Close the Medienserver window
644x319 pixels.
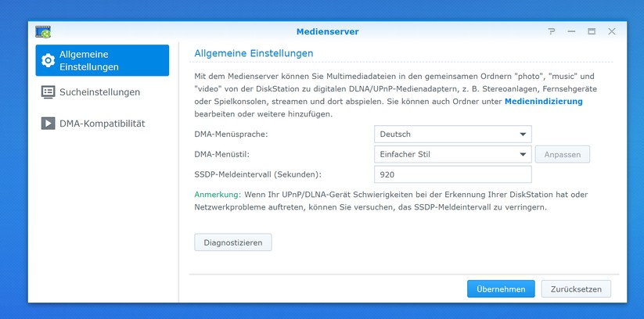pos(612,31)
